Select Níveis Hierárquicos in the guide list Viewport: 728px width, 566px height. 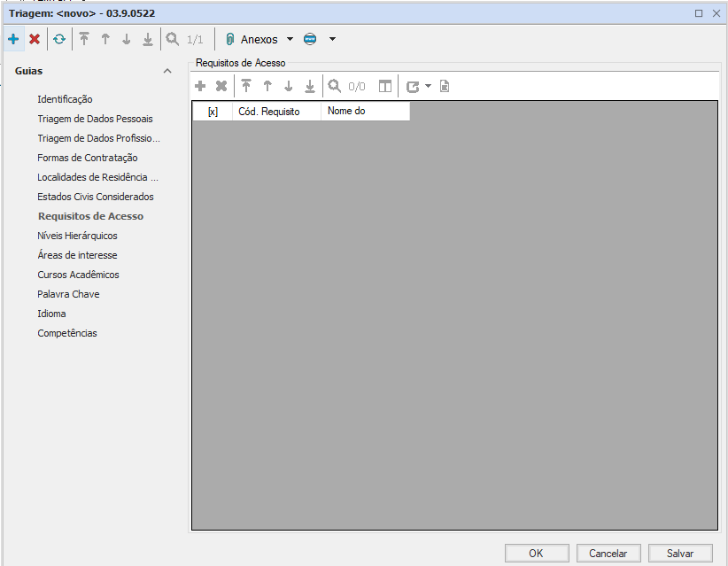click(x=77, y=236)
